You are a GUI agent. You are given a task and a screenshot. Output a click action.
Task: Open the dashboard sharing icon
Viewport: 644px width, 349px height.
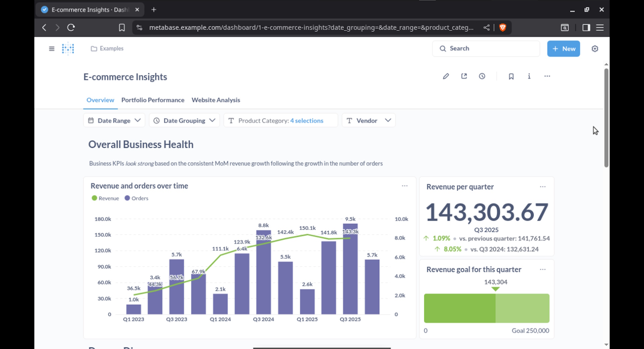(464, 76)
